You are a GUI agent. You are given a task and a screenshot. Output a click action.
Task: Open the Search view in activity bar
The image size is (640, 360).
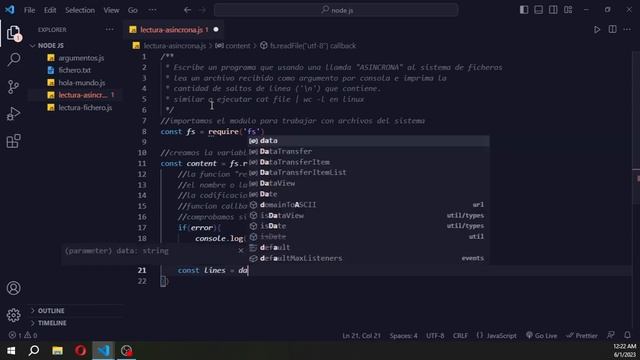tap(13, 60)
